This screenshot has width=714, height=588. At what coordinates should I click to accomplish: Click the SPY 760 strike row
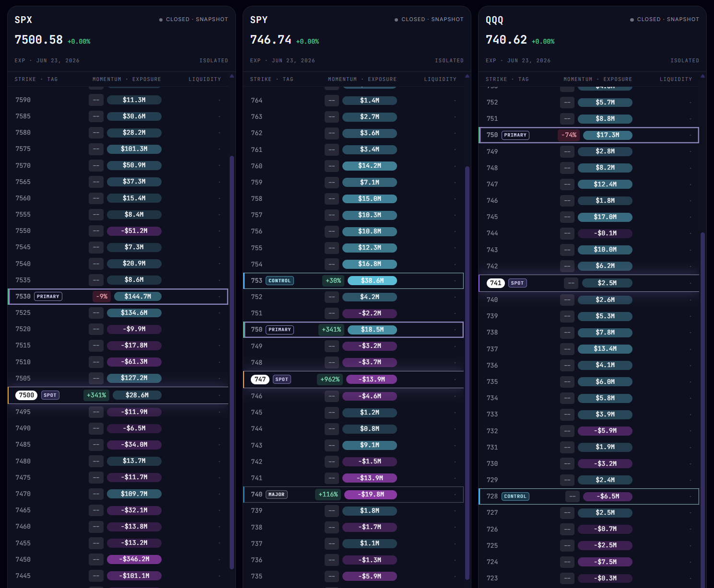[353, 166]
